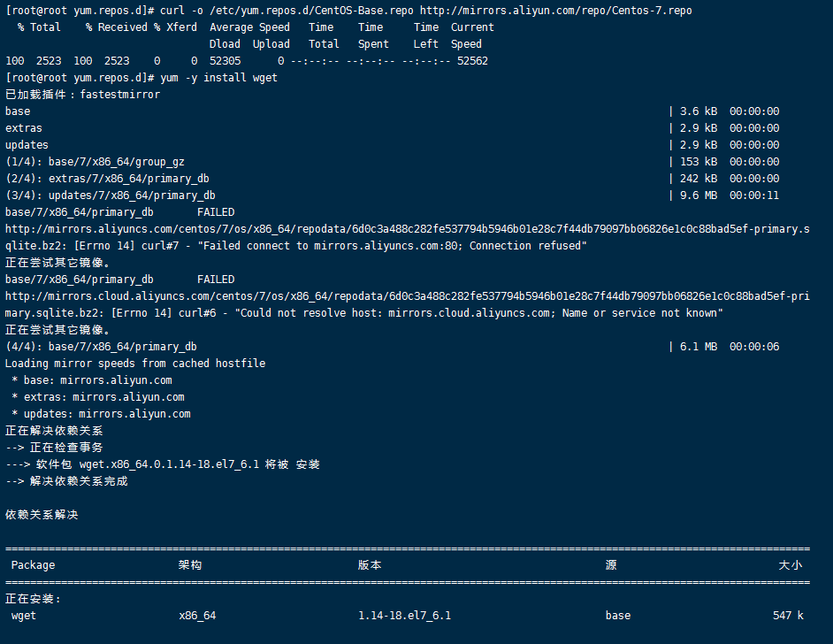Select '(4/4): base/7/x86_64/primary_db' line
The width and height of the screenshot is (833, 644).
point(392,347)
